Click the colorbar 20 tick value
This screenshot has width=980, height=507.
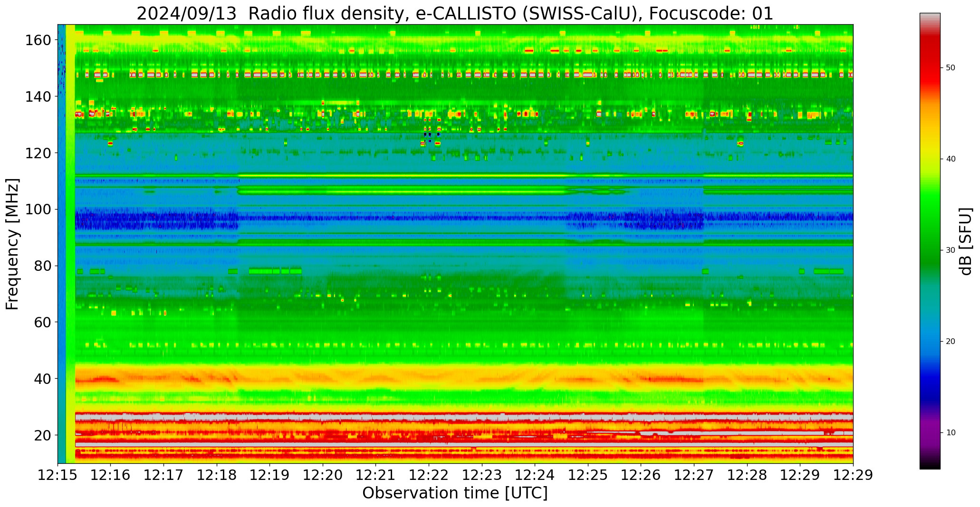[x=951, y=341]
